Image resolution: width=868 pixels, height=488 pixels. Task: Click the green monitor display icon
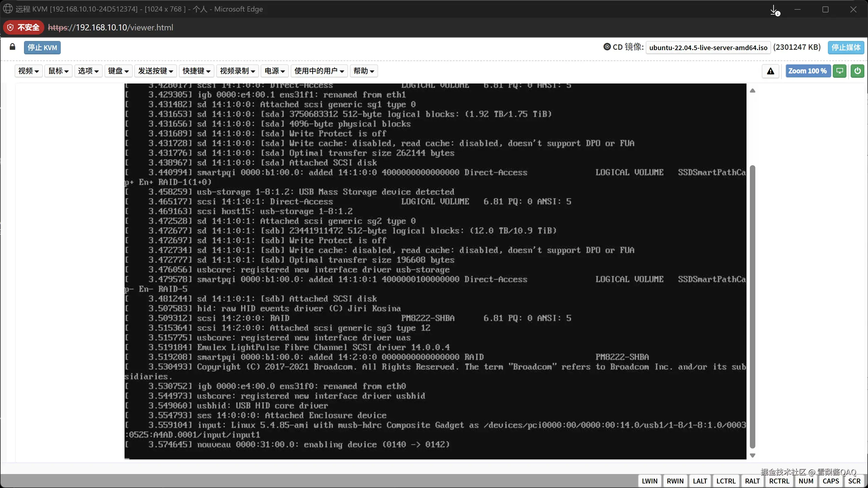pos(840,71)
